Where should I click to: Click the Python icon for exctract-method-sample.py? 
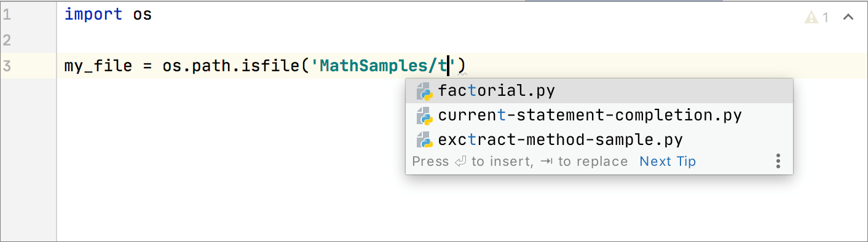click(424, 140)
